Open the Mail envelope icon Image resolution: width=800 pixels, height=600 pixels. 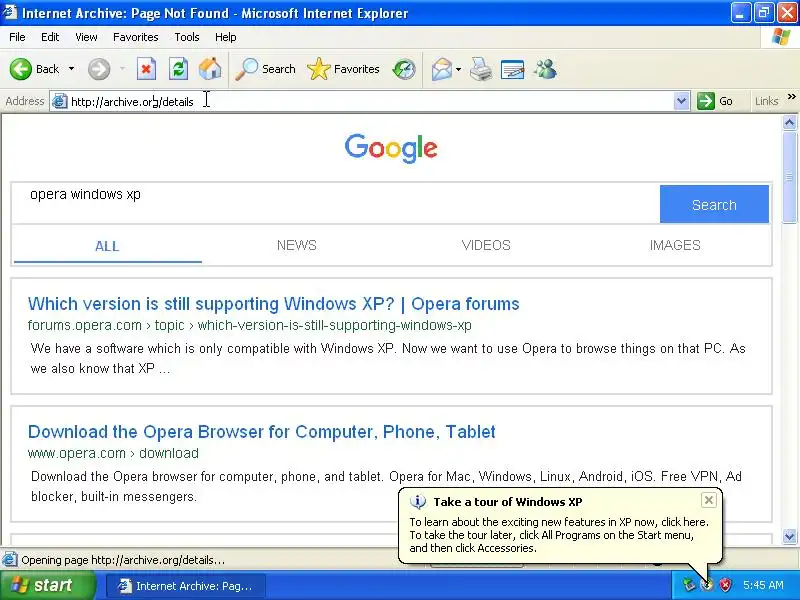click(442, 69)
